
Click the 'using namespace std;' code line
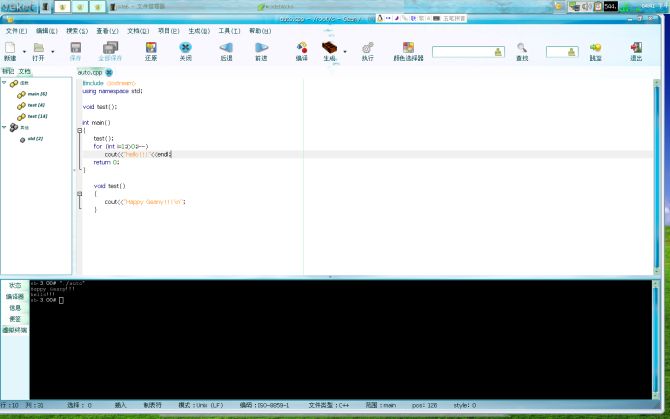click(x=112, y=91)
